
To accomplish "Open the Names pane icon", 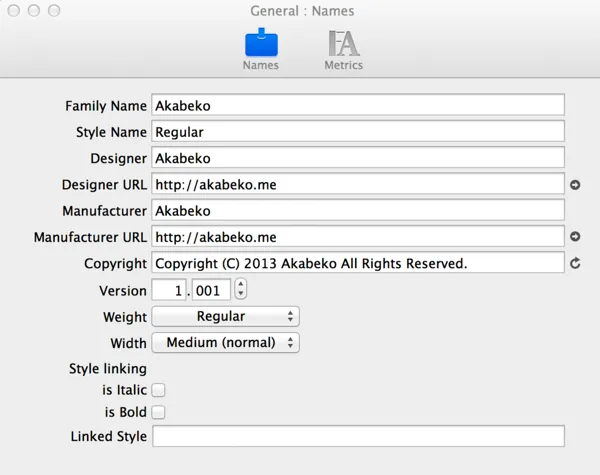I will pos(261,45).
